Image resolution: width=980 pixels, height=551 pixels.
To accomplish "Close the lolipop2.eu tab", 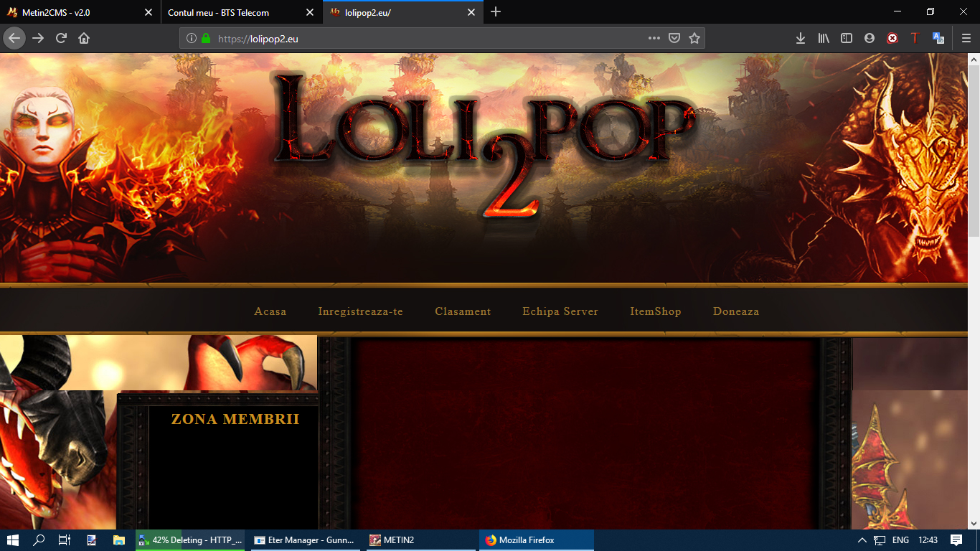I will click(x=471, y=12).
